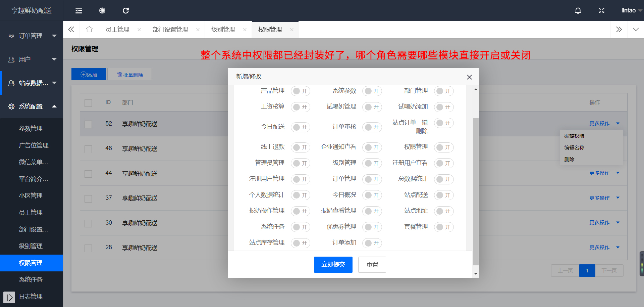Turn on the 订单审核 toggle

coord(372,127)
